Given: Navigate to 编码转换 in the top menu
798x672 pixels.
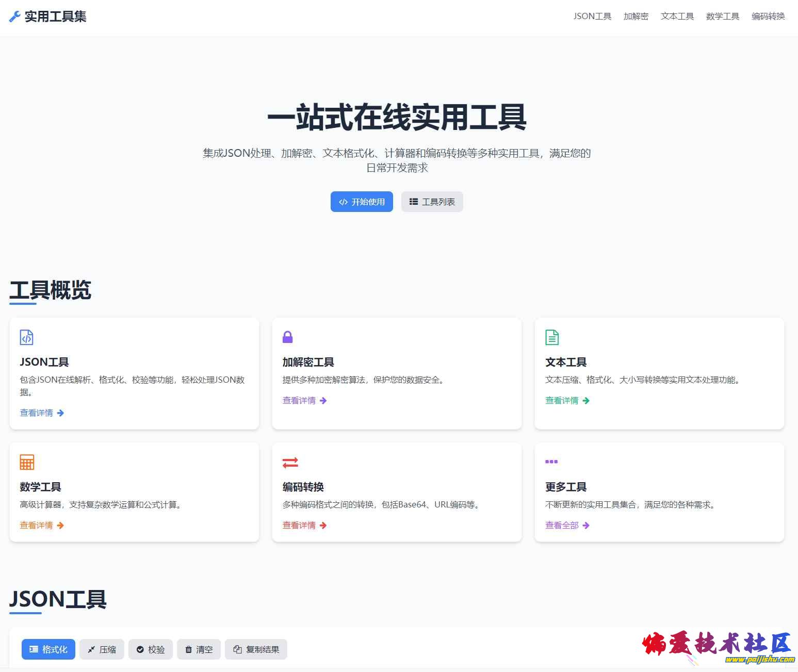Looking at the screenshot, I should click(x=768, y=17).
